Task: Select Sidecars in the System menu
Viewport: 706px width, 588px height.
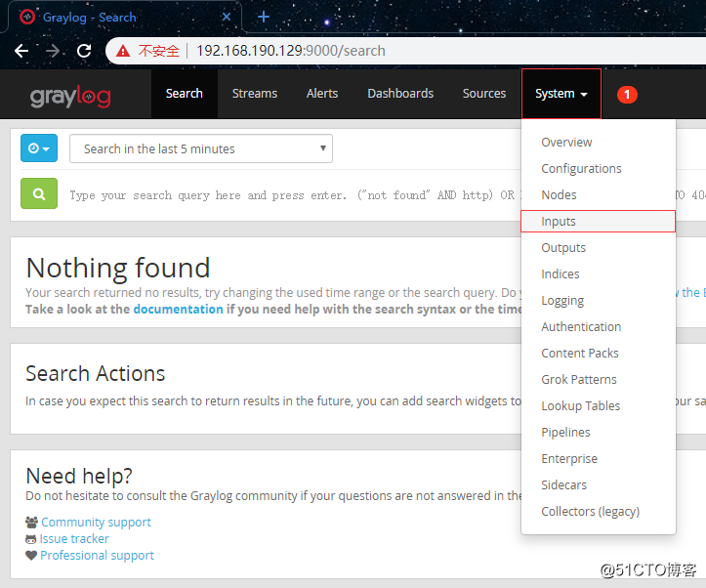Action: coord(599,484)
